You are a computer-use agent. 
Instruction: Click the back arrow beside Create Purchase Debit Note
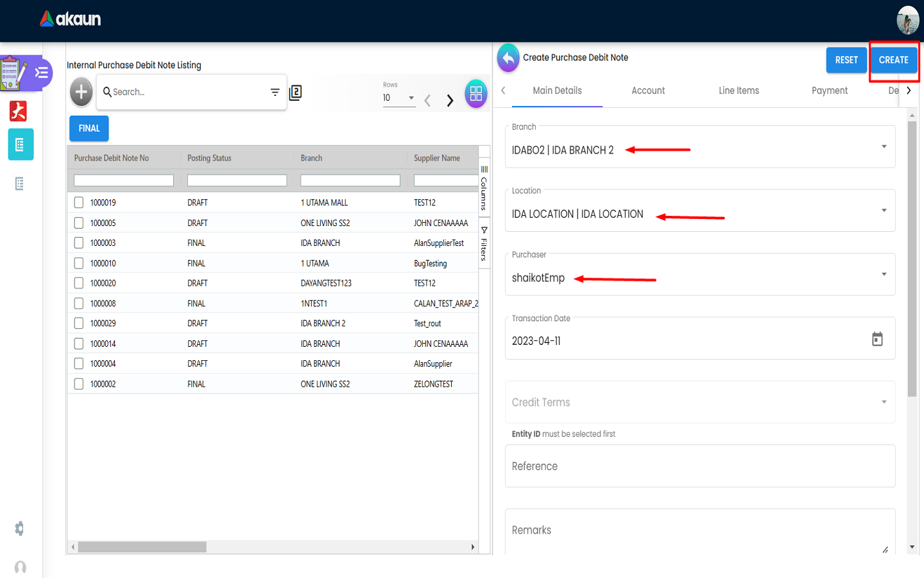(508, 58)
